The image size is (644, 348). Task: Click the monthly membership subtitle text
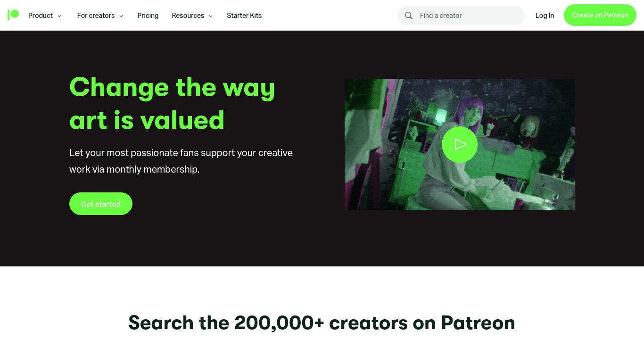pos(181,161)
